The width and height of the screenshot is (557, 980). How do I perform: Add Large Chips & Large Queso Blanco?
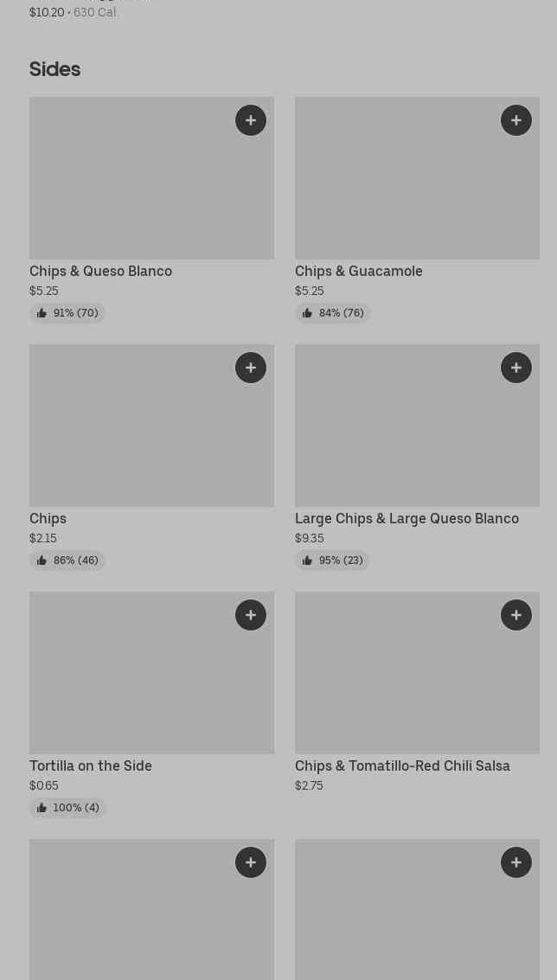point(516,368)
